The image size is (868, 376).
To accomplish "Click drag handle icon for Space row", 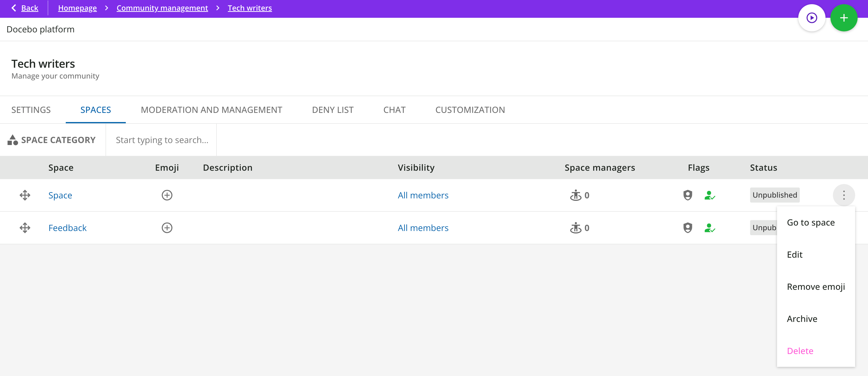I will pos(25,195).
